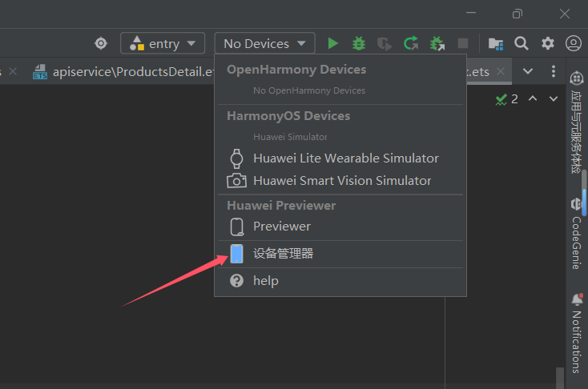Viewport: 588px width, 389px height.
Task: Start debugging with the green bug icon
Action: coord(359,43)
